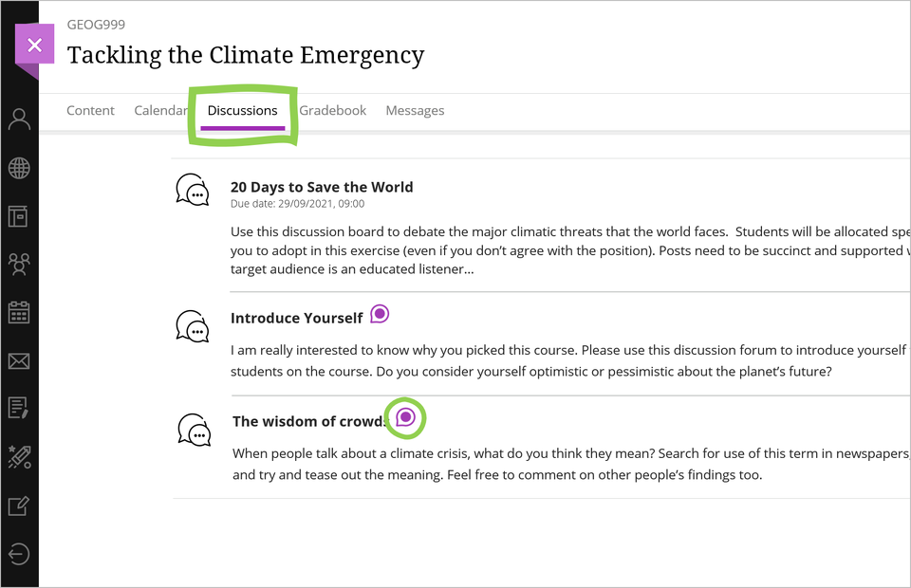The image size is (911, 588).
Task: Open the sidebar calendar icon
Action: click(x=19, y=312)
